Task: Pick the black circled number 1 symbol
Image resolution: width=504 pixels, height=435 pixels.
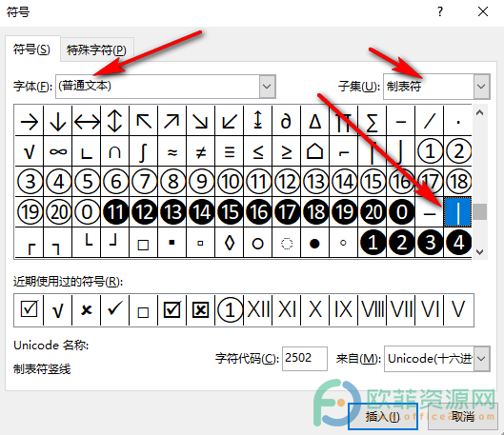Action: click(373, 243)
